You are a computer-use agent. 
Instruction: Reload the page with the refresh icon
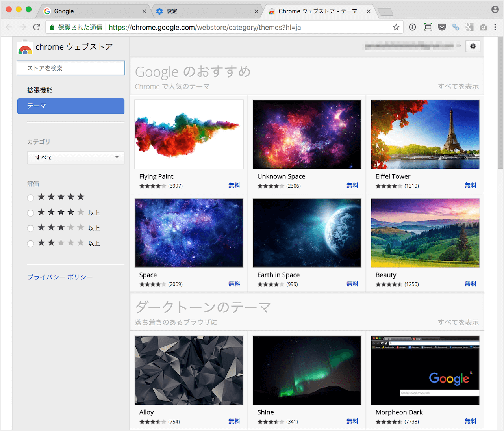(x=37, y=27)
